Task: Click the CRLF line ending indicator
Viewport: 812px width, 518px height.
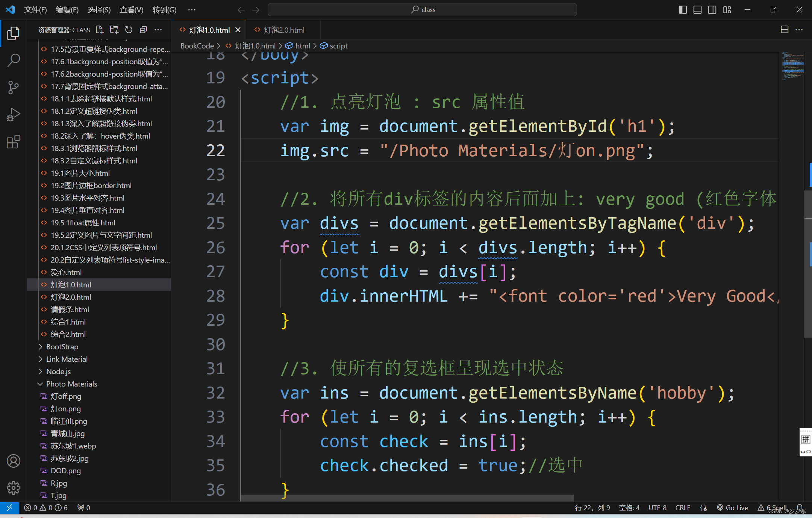Action: [682, 507]
